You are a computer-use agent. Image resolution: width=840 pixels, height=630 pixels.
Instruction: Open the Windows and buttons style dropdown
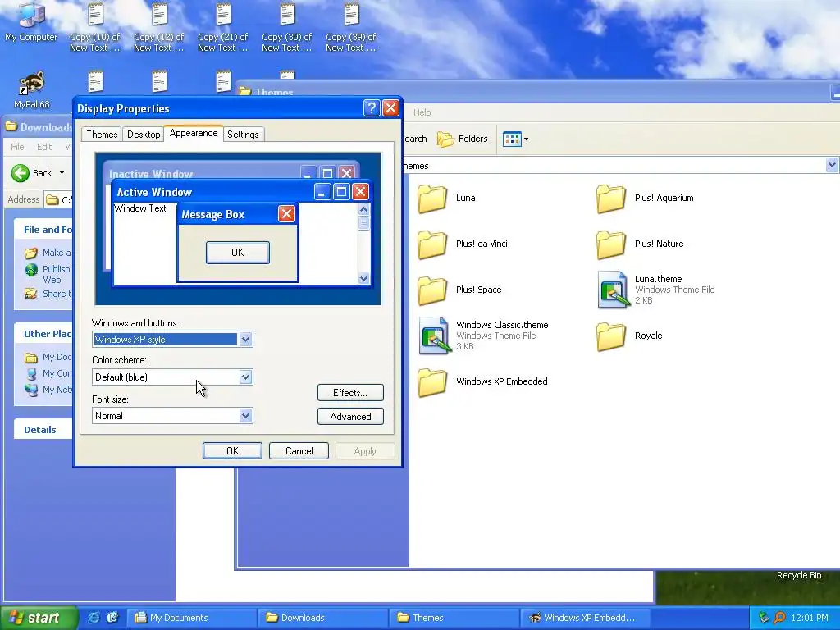pos(245,339)
